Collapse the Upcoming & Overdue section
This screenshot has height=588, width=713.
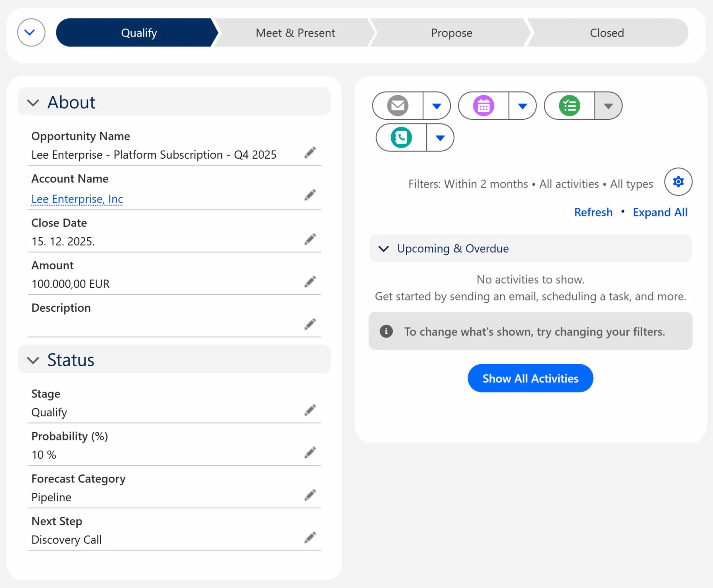[384, 249]
